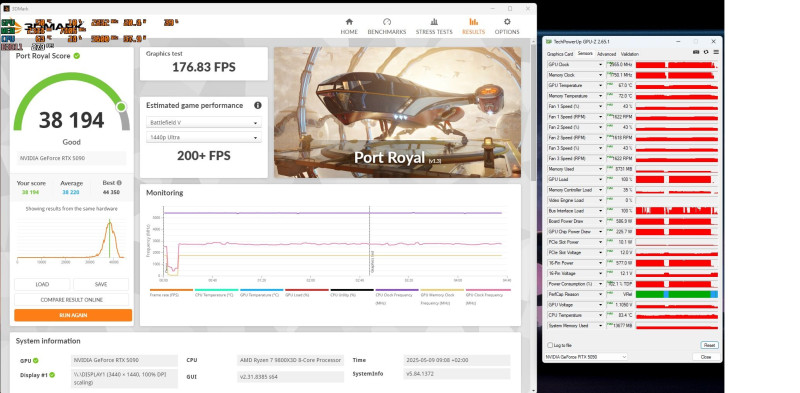Expand the GPU Clock sensor dropdown

tap(601, 65)
